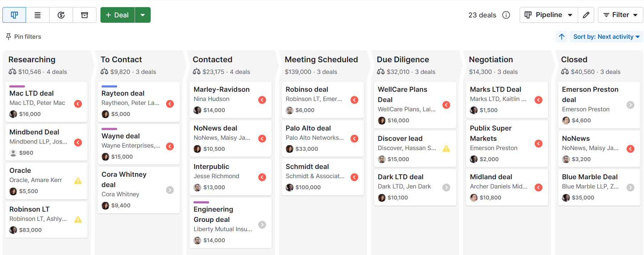Viewport: 644px width, 255px height.
Task: Click the warning icon on the Oracle card
Action: coord(78,180)
